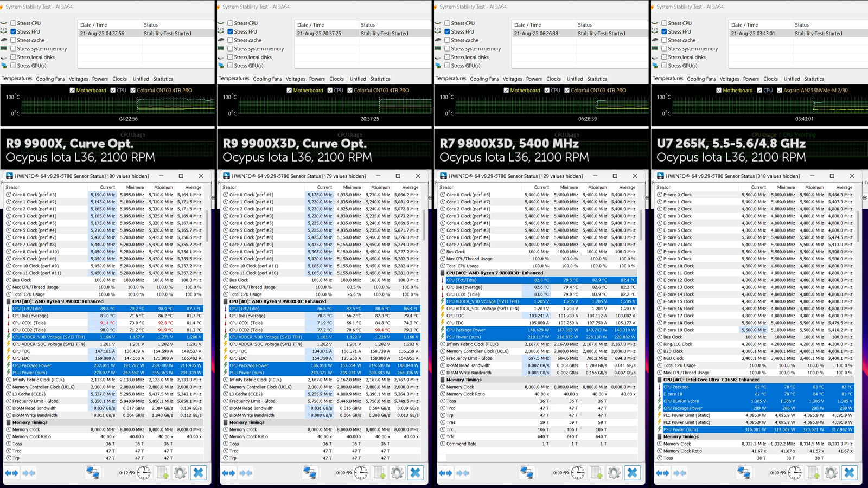Click expand-columns arrows in R9 9900X3D HWiNFO window

tap(228, 473)
